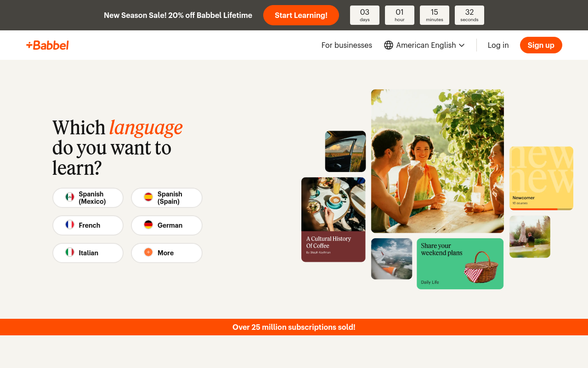The width and height of the screenshot is (588, 368).
Task: Select the Mexican flag icon for Spanish (Mexico)
Action: pyautogui.click(x=70, y=196)
